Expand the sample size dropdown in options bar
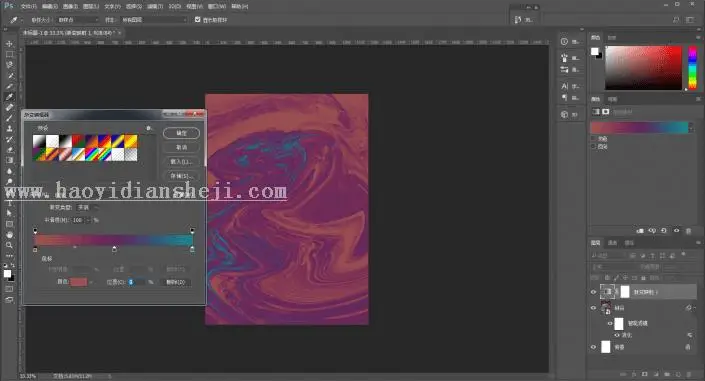This screenshot has height=381, width=705. coord(78,20)
